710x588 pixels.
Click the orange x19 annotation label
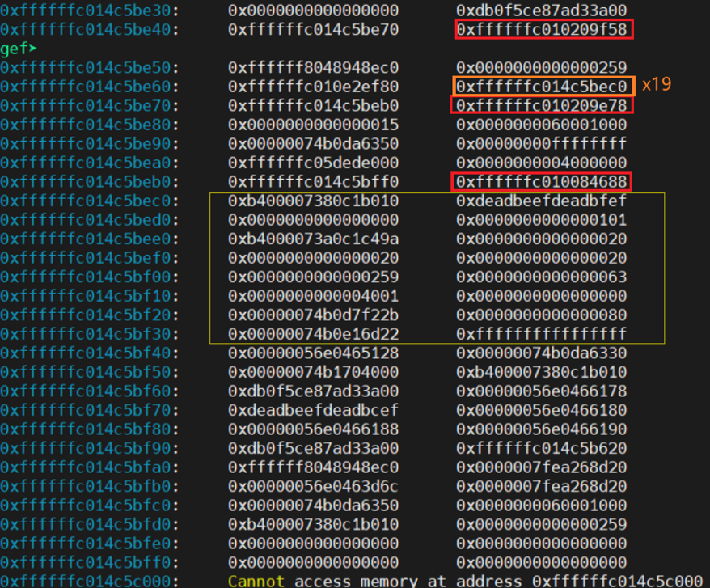(x=656, y=85)
